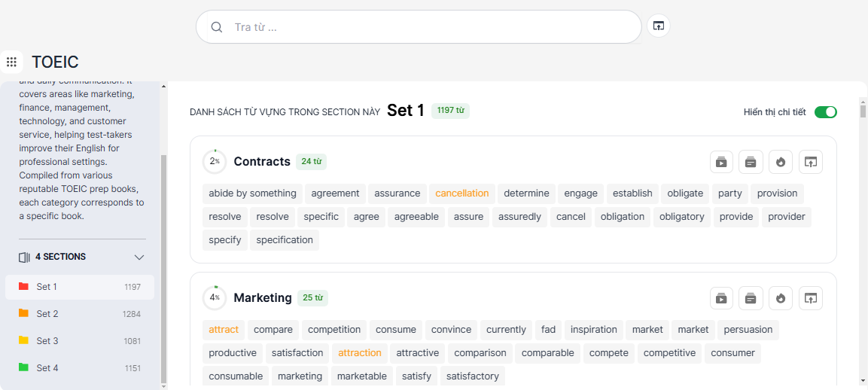Open the apps grid menu beside TOEIC
The width and height of the screenshot is (868, 390).
click(11, 62)
